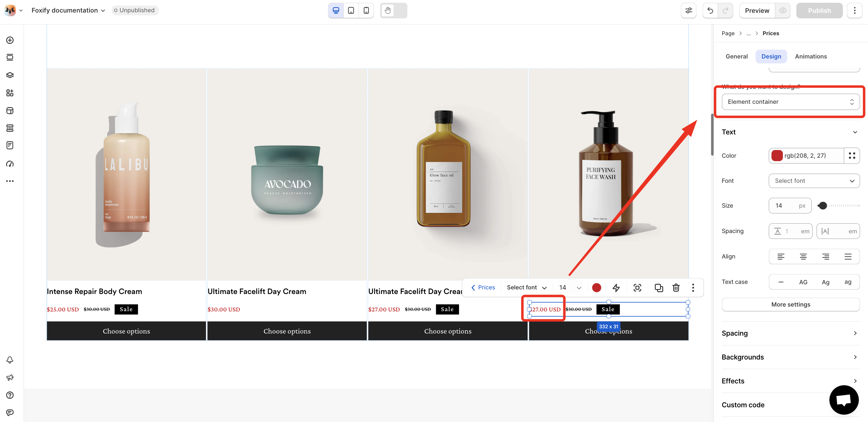Click the select parent frame icon in floating toolbar
Viewport: 868px width, 422px height.
(637, 288)
